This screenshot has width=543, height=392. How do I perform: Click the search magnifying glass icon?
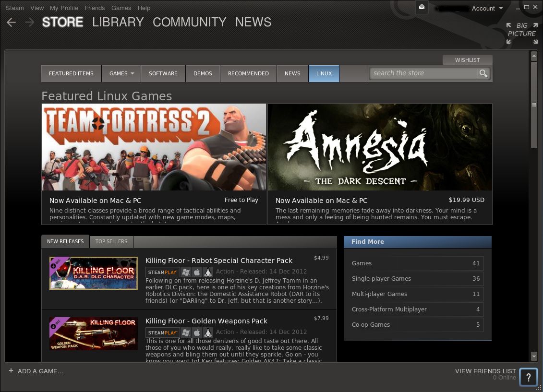pyautogui.click(x=483, y=73)
